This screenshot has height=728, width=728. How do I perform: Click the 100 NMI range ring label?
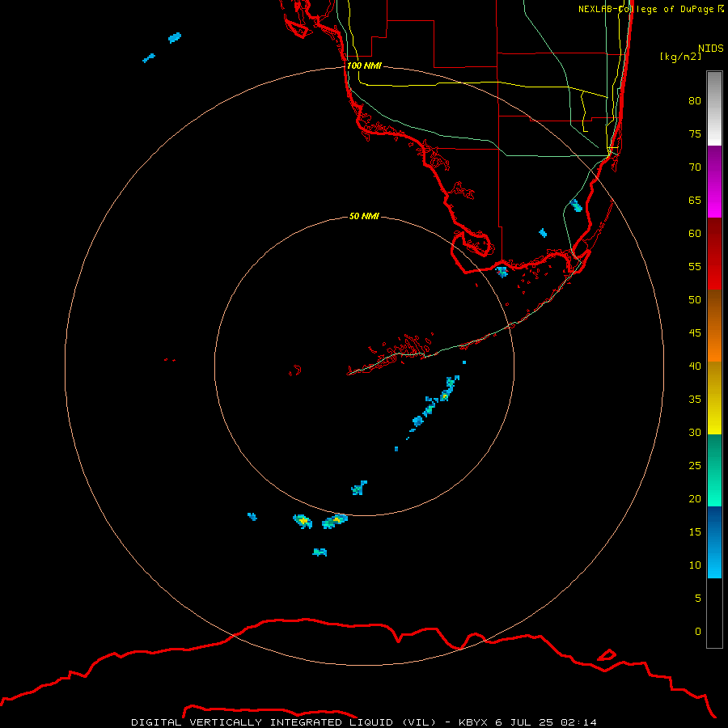(364, 66)
